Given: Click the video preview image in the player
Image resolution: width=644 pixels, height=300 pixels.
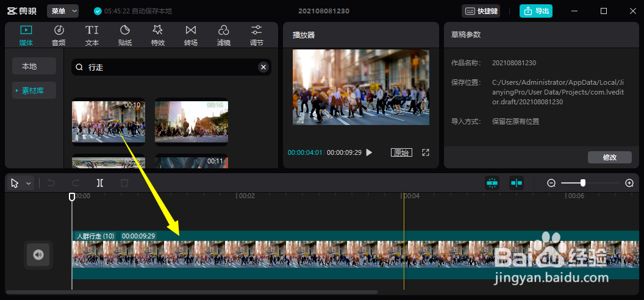Looking at the screenshot, I should pyautogui.click(x=360, y=87).
